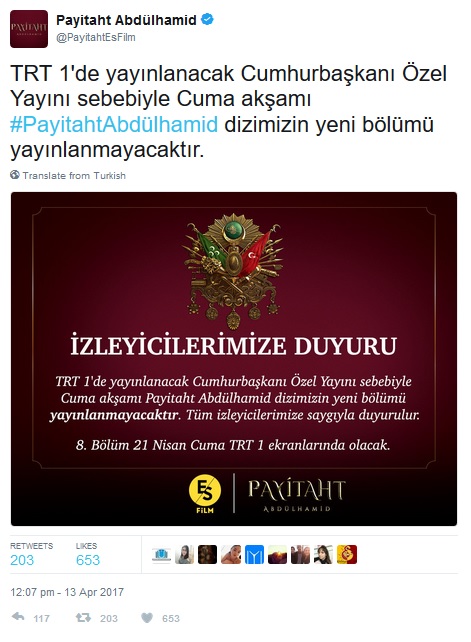
Task: Open Payitaht Abdülhamid display name
Action: tap(126, 20)
